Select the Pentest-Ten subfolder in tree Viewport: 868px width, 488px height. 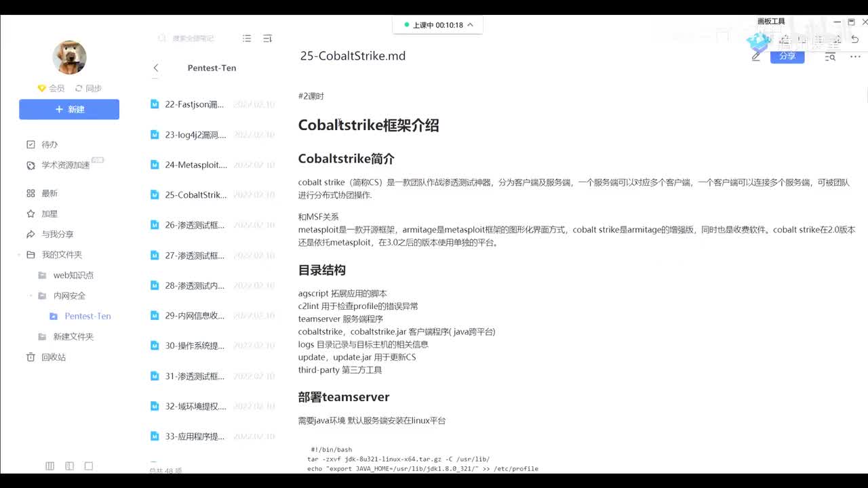[x=87, y=316]
